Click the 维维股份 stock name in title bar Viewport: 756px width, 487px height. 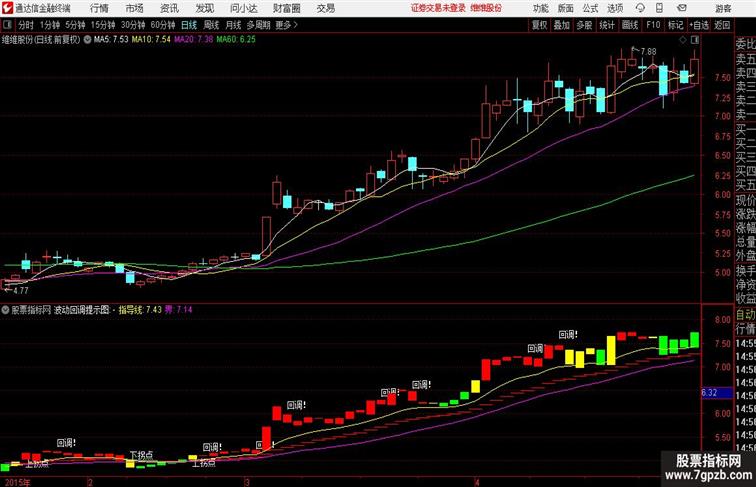click(486, 8)
